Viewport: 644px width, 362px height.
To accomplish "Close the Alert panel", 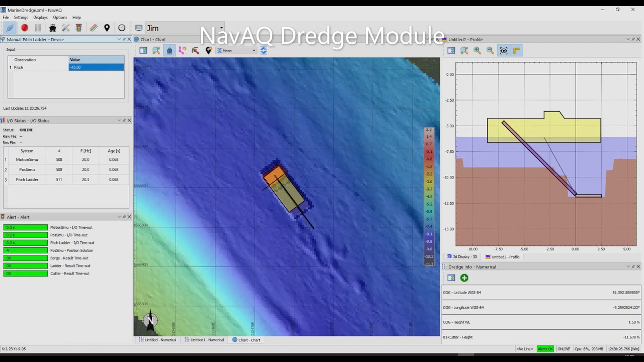I will [x=129, y=217].
